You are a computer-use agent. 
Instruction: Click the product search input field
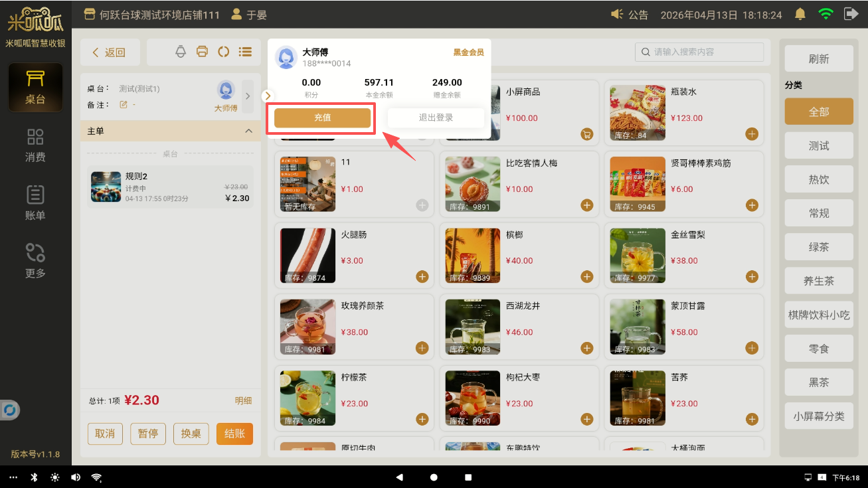click(x=699, y=52)
